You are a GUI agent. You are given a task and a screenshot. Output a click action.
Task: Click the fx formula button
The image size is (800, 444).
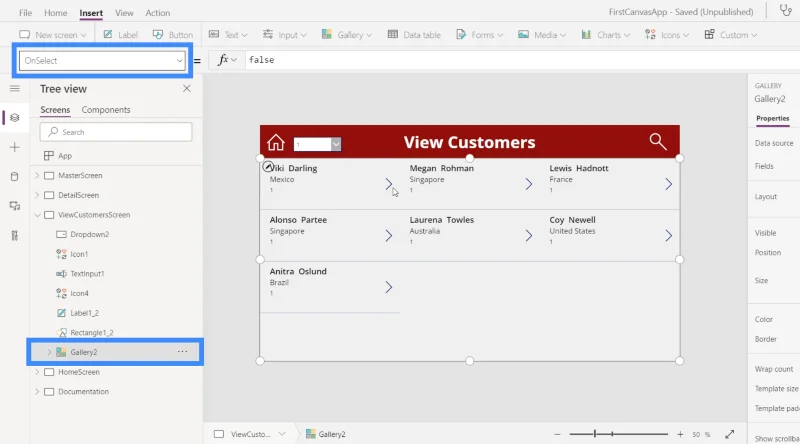(x=227, y=60)
